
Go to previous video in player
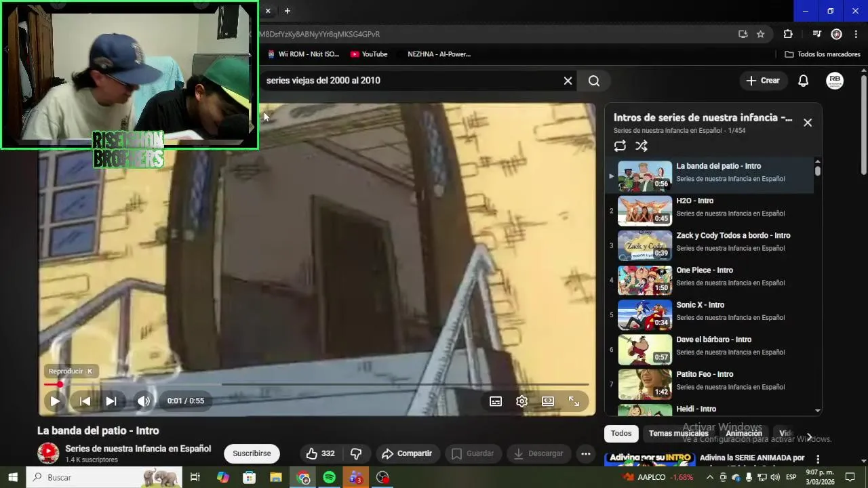(x=85, y=401)
